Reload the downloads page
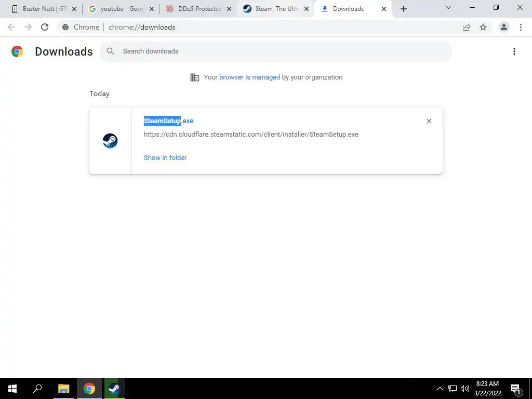The height and width of the screenshot is (399, 532). pos(45,27)
